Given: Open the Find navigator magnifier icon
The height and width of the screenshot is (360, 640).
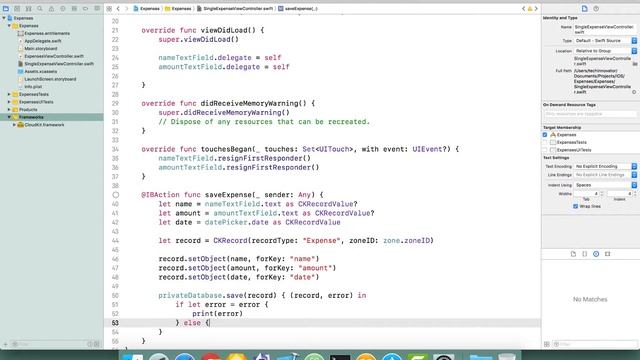Looking at the screenshot, I should click(x=40, y=8).
